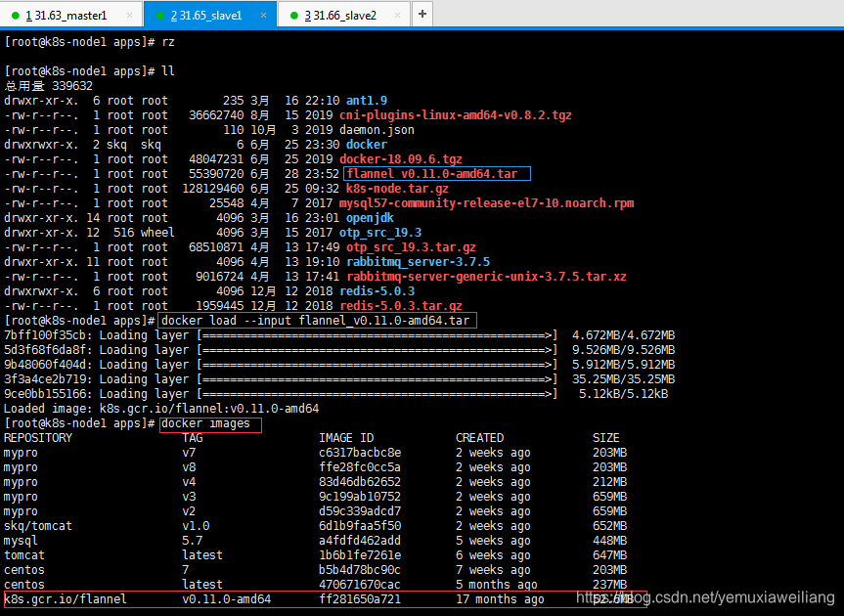Click the SIZE column header

point(606,438)
